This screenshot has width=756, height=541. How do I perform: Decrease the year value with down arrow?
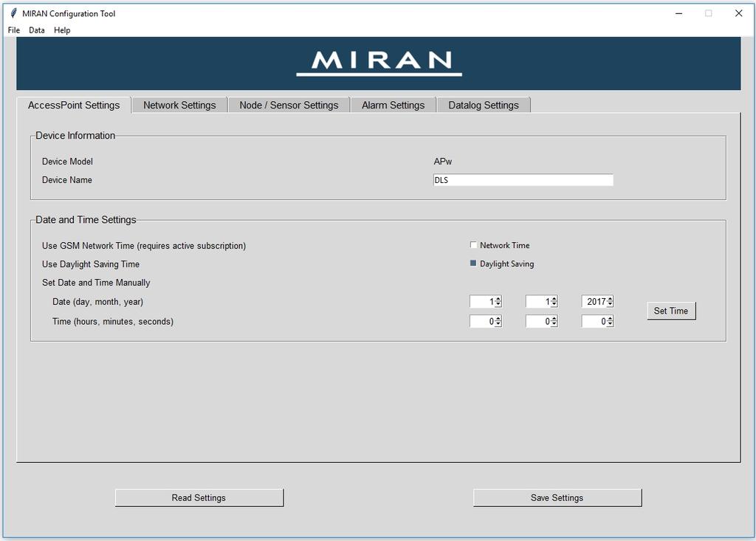point(610,304)
